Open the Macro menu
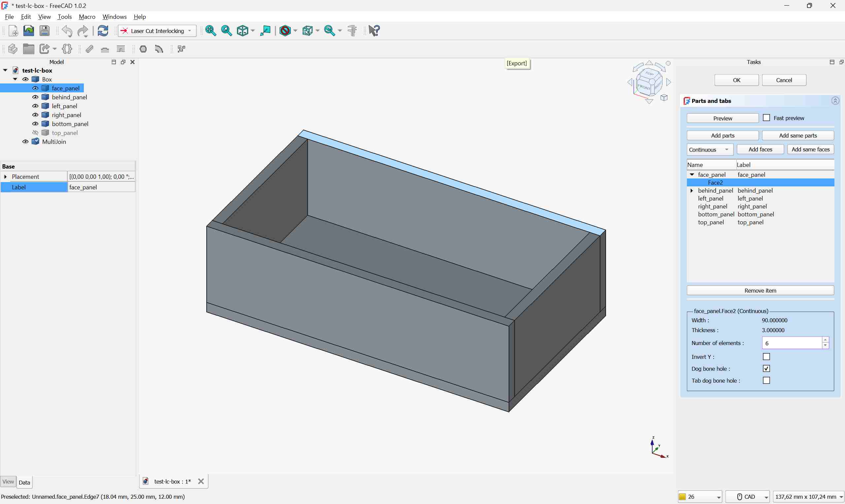The image size is (845, 504). pos(86,16)
